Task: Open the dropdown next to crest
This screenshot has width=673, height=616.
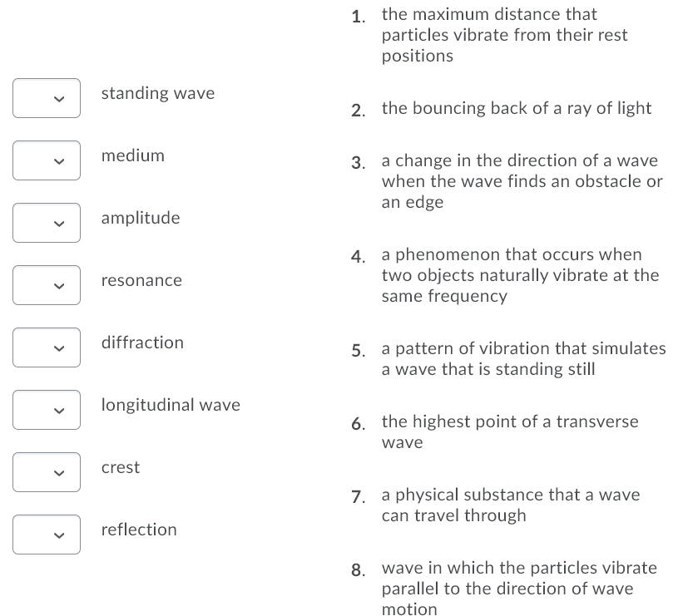Action: tap(46, 471)
